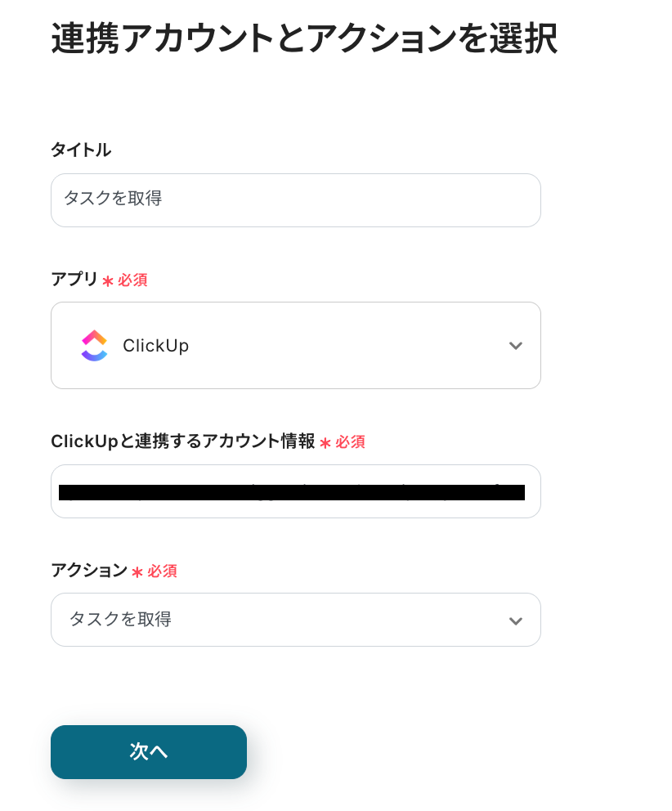672x811 pixels.
Task: Click タスクを取得 in the アクション dropdown
Action: (x=120, y=620)
